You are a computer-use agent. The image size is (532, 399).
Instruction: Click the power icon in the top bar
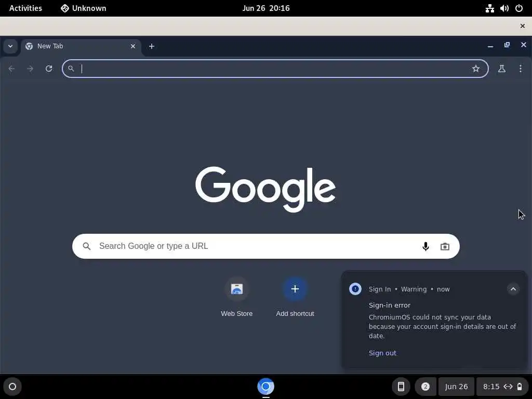[x=519, y=8]
